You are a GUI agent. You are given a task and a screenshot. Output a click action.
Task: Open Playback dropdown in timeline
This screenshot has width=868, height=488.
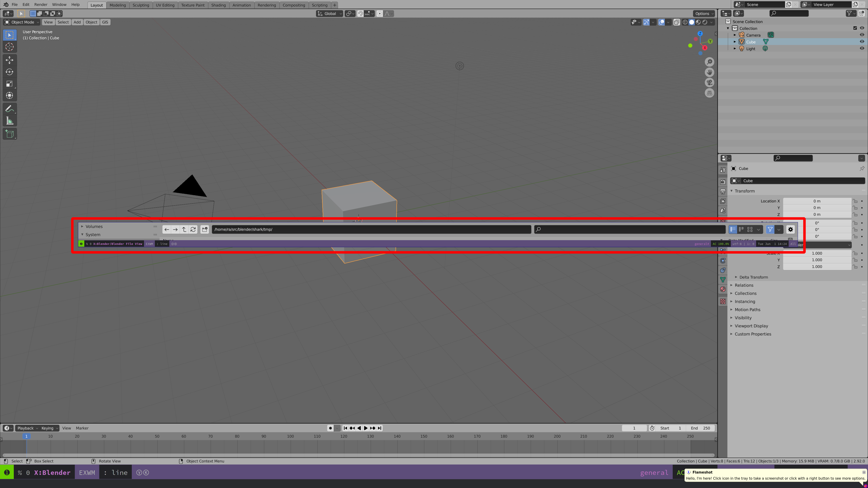[27, 428]
